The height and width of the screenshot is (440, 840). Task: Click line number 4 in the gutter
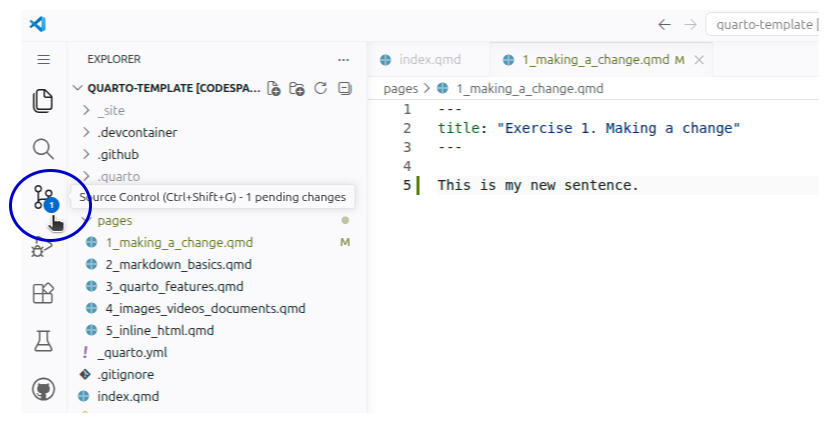[407, 166]
